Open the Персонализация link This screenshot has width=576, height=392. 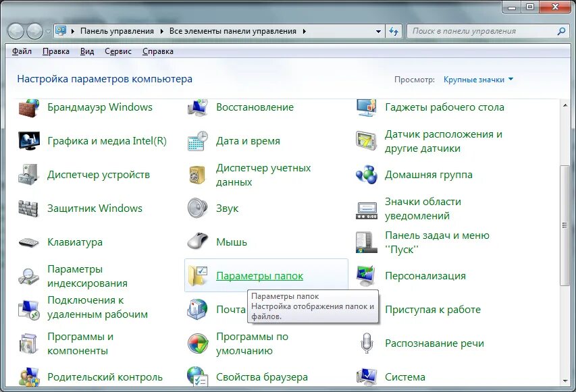[425, 276]
